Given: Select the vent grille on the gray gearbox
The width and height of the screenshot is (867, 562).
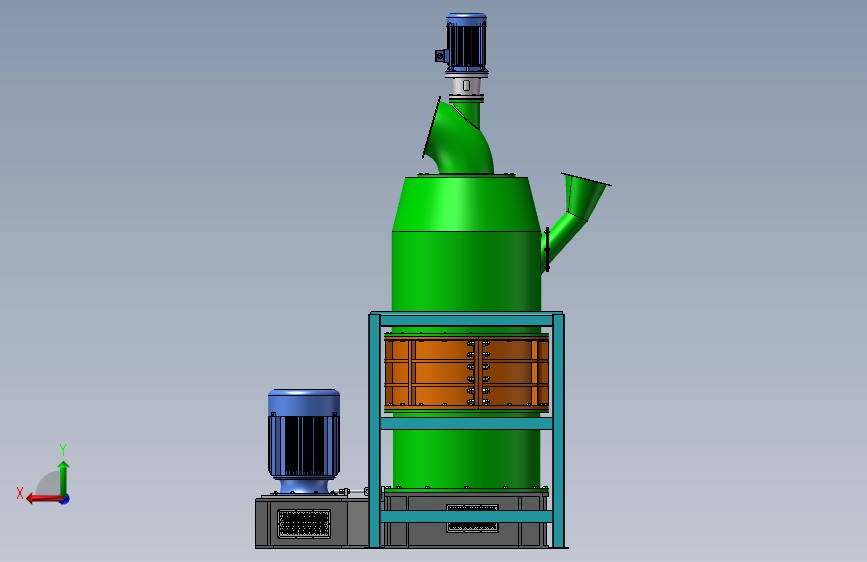Looking at the screenshot, I should click(304, 523).
